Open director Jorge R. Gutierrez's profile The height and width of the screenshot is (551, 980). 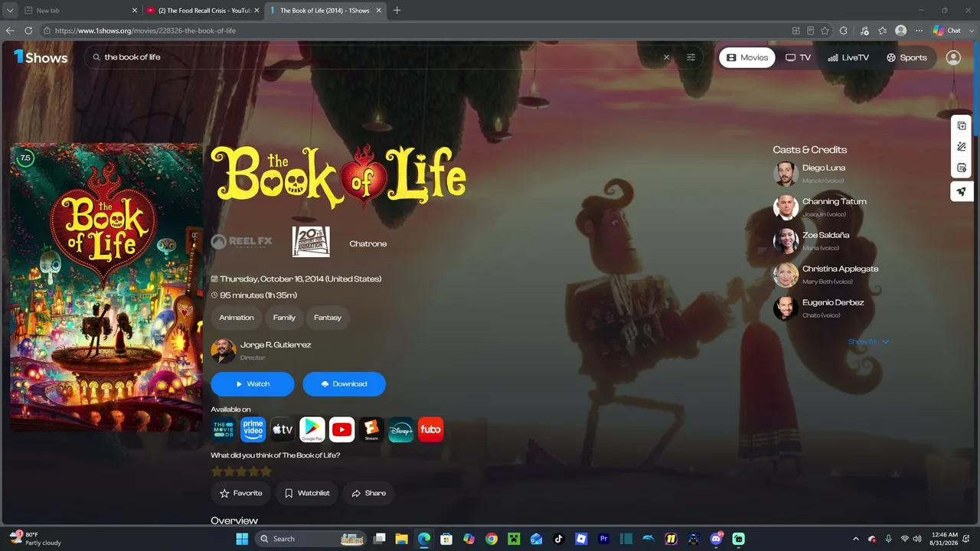coord(261,351)
